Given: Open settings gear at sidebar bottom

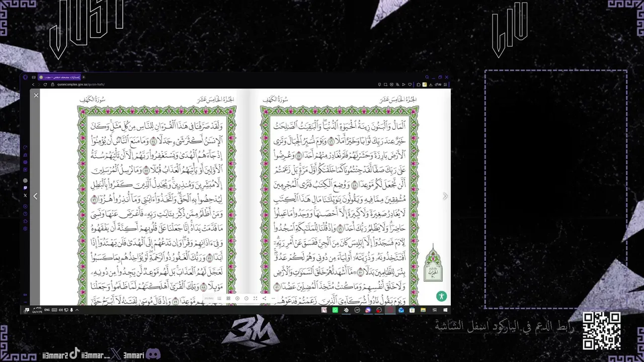Looking at the screenshot, I should pyautogui.click(x=26, y=229).
